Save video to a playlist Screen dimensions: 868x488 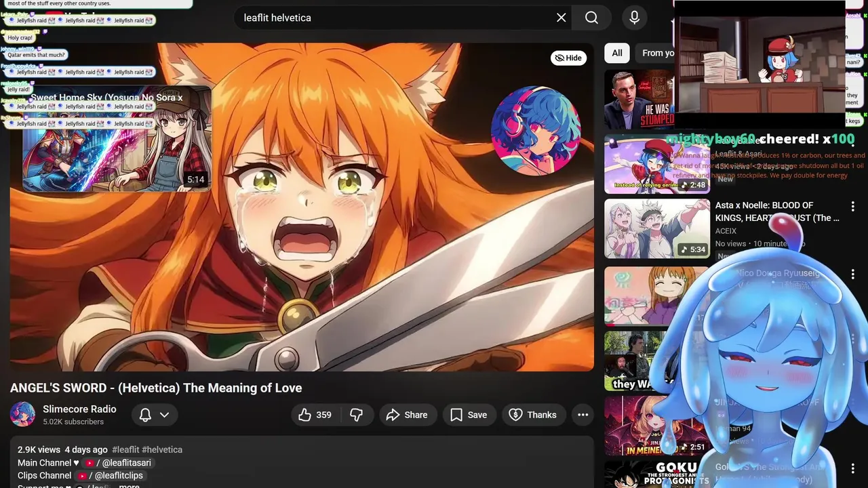(469, 415)
